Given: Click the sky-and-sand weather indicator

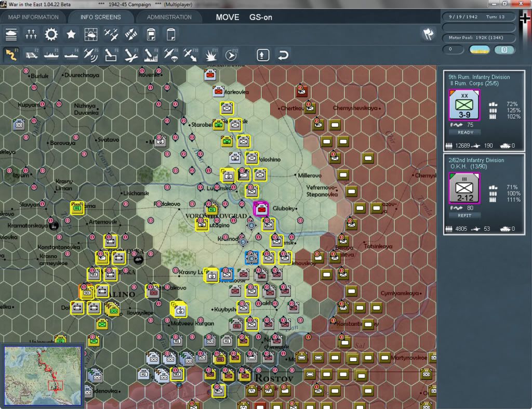Looking at the screenshot, I should click(479, 49).
